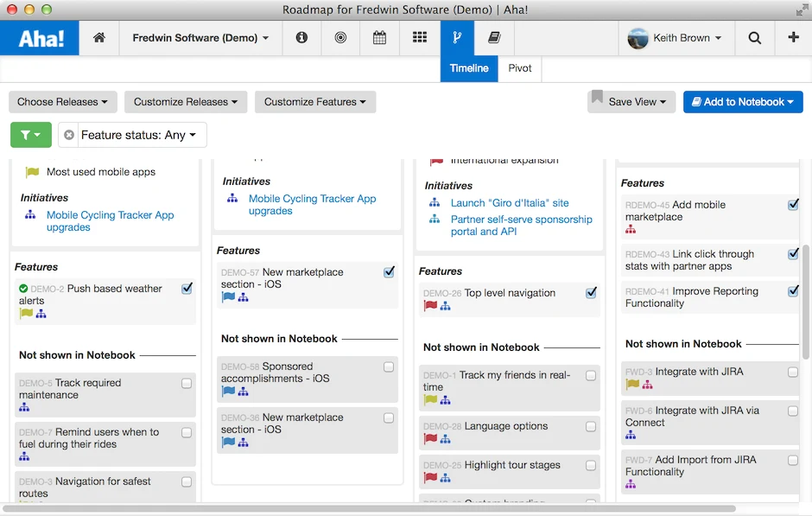Open the roadmap branch icon
Viewport: 812px width, 516px height.
tap(457, 37)
